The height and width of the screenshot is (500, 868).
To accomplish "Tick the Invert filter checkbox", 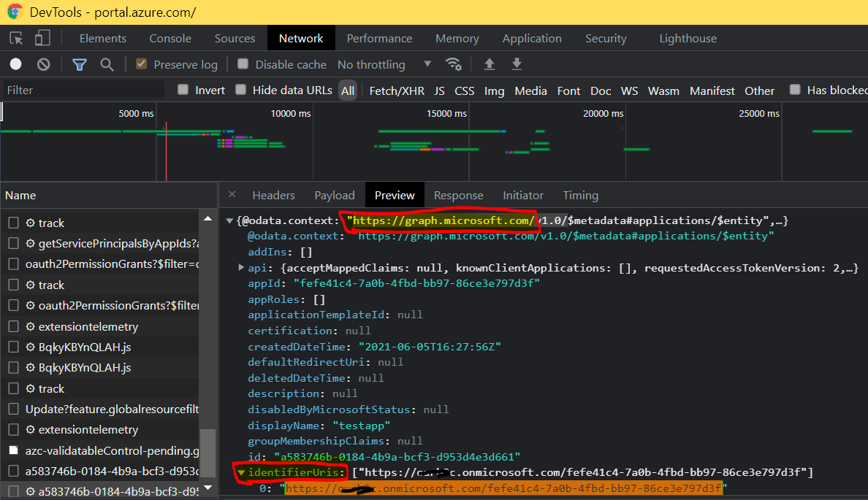I will coord(183,90).
